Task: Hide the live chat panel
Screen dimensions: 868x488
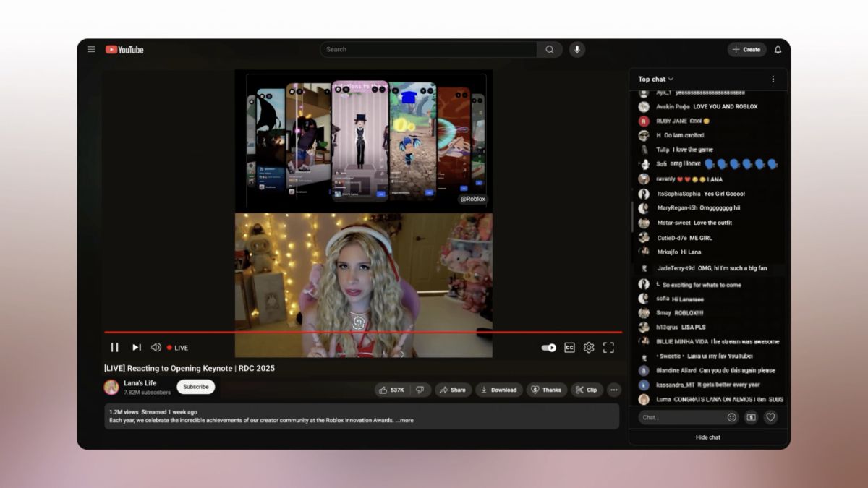Action: click(x=707, y=437)
